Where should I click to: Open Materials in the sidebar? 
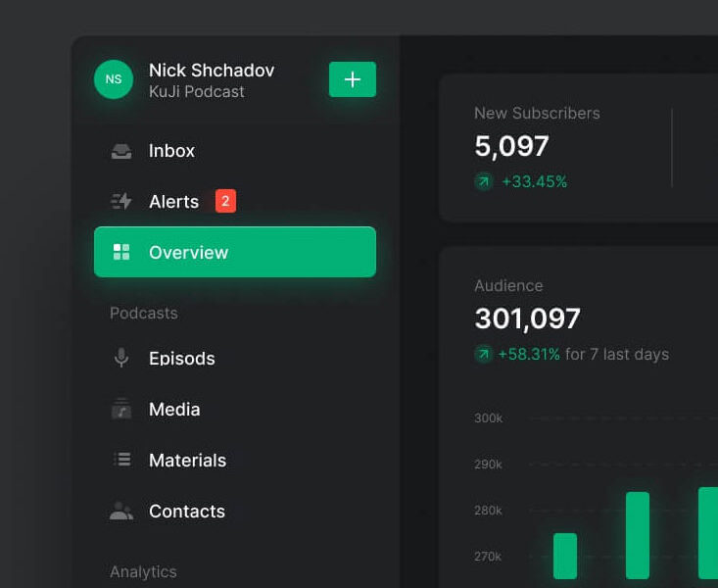tap(187, 461)
